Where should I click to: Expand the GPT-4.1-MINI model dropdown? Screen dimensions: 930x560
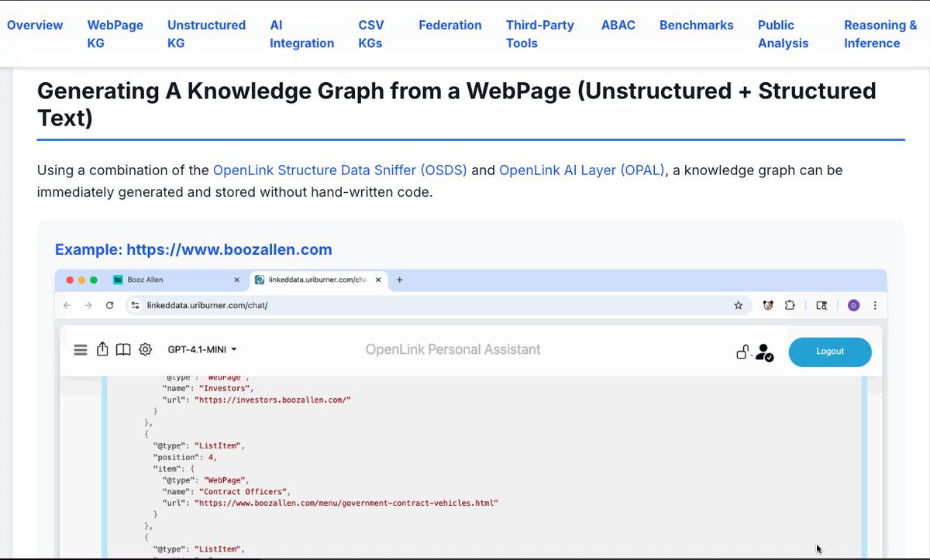(x=202, y=350)
